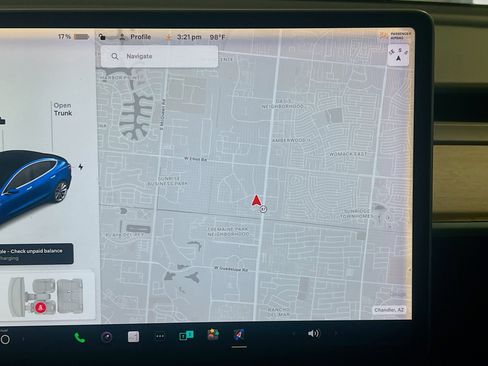Image resolution: width=488 pixels, height=366 pixels.
Task: Tap the speed limit sign by car arrow
Action: click(263, 209)
